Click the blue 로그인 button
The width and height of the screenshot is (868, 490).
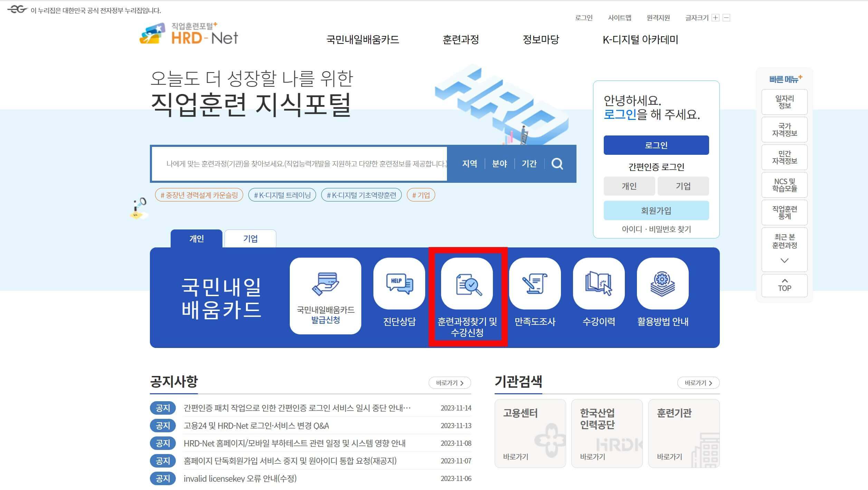coord(656,145)
